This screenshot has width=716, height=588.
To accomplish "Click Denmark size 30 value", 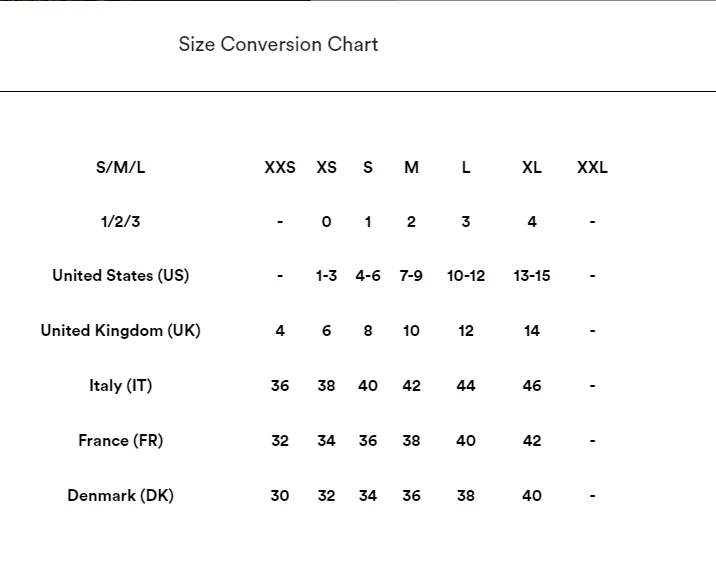I will pyautogui.click(x=280, y=496).
